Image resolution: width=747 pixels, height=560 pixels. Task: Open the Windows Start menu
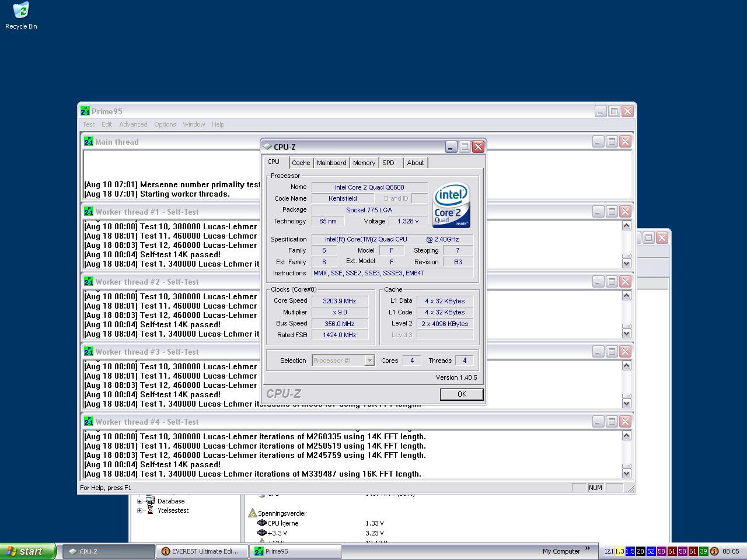pyautogui.click(x=28, y=551)
